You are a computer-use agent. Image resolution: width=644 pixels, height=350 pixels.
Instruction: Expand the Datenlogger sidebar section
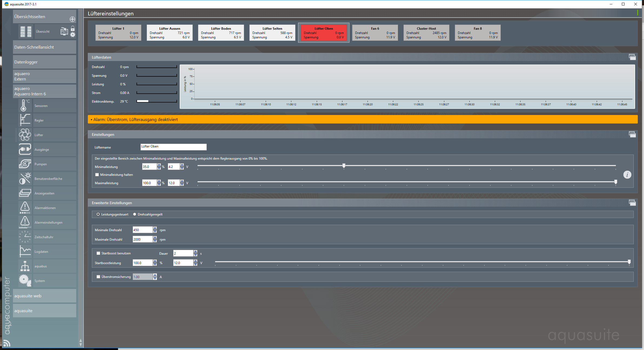coord(45,62)
